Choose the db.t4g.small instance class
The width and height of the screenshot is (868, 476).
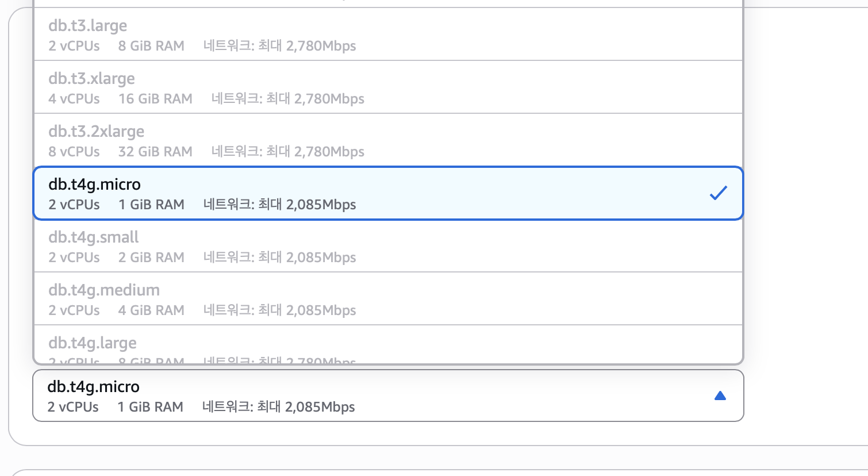(x=388, y=246)
